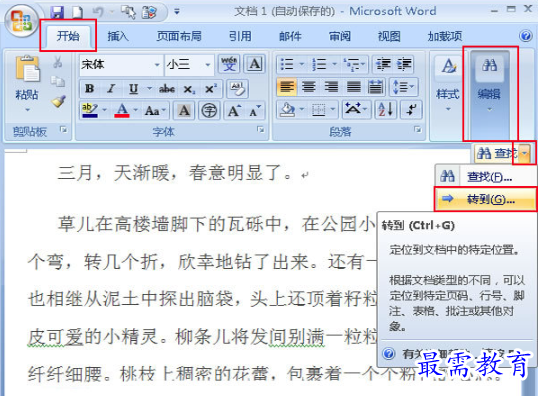Viewport: 539px width, 396px height.
Task: Save the document from quick access toolbar
Action: point(57,12)
